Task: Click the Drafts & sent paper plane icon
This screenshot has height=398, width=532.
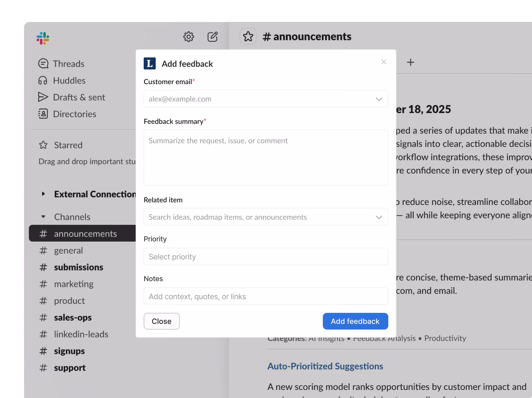Action: pyautogui.click(x=43, y=97)
